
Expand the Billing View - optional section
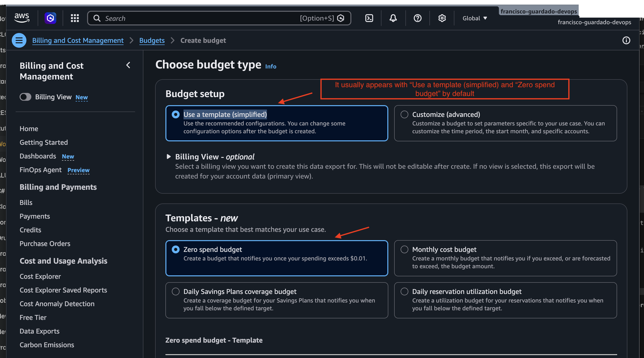pos(169,157)
